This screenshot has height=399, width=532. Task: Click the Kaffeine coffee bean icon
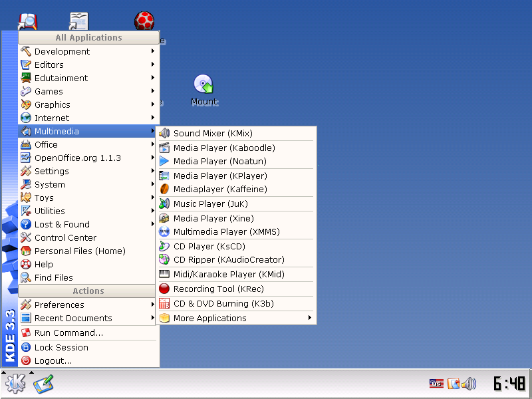164,189
